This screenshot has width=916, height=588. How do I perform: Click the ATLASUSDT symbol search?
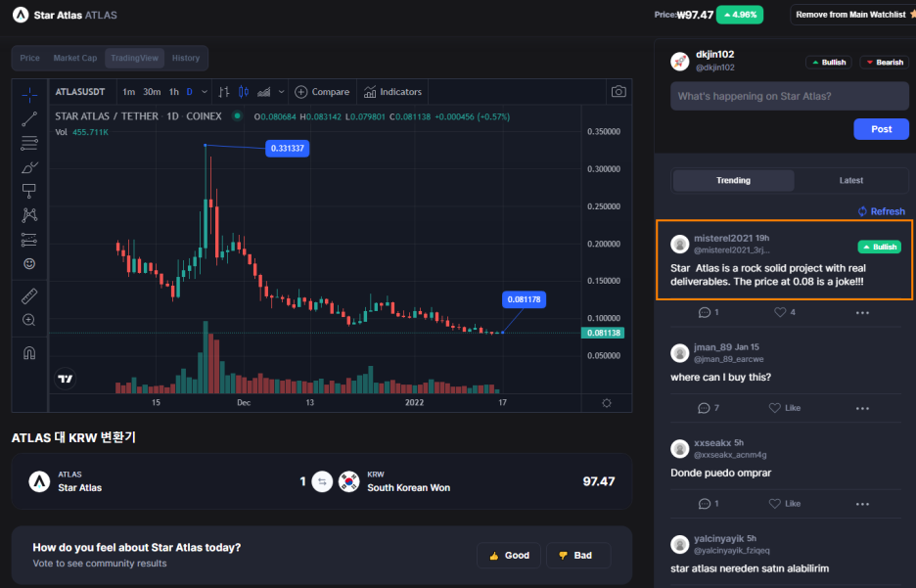point(80,92)
